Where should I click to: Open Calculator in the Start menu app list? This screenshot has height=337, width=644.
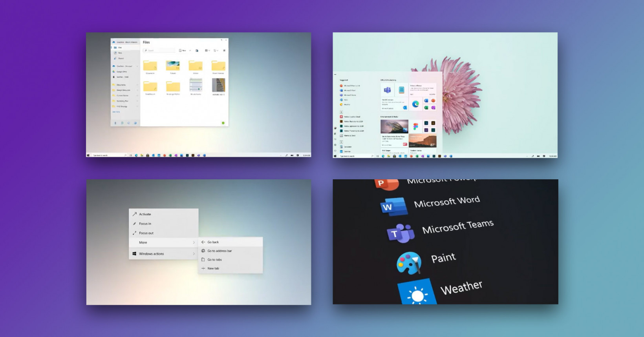click(x=346, y=147)
